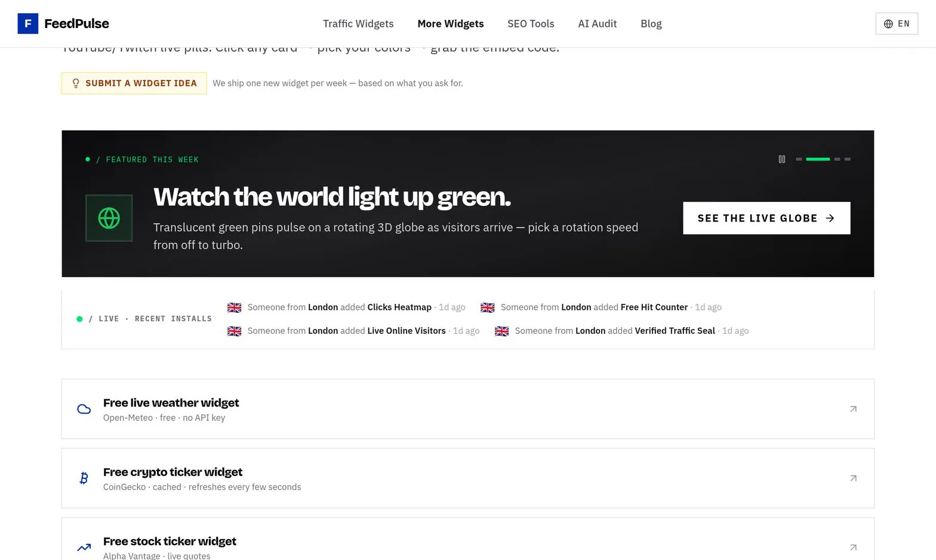Open the Traffic Widgets menu
936x560 pixels.
(358, 24)
